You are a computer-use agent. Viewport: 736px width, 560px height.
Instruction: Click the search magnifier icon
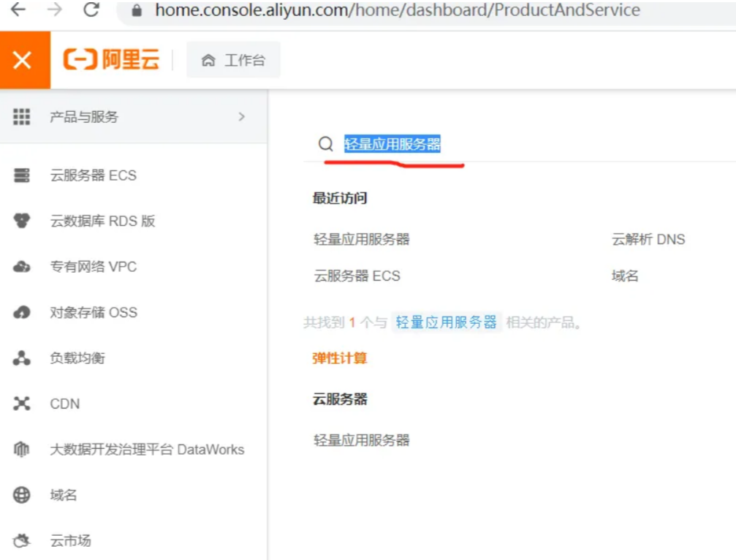[x=326, y=143]
